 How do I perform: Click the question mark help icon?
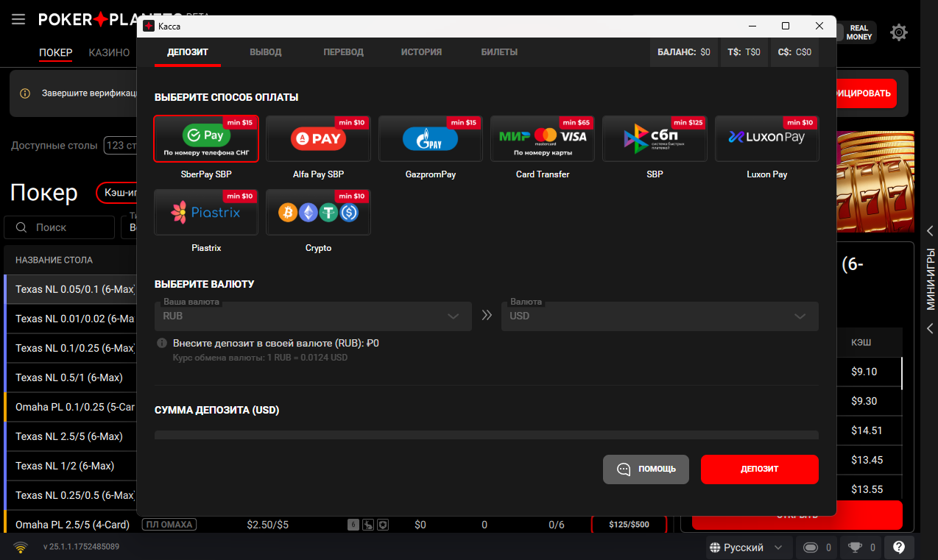(x=898, y=547)
